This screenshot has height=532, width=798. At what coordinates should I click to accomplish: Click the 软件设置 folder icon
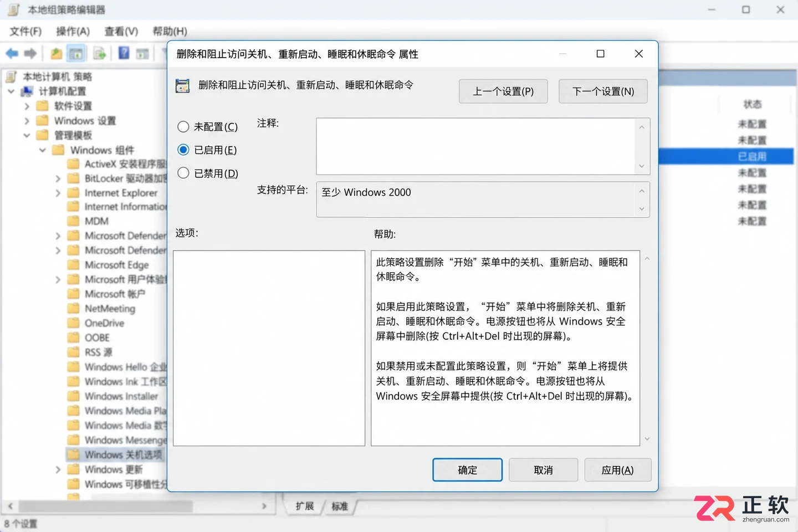pos(43,106)
